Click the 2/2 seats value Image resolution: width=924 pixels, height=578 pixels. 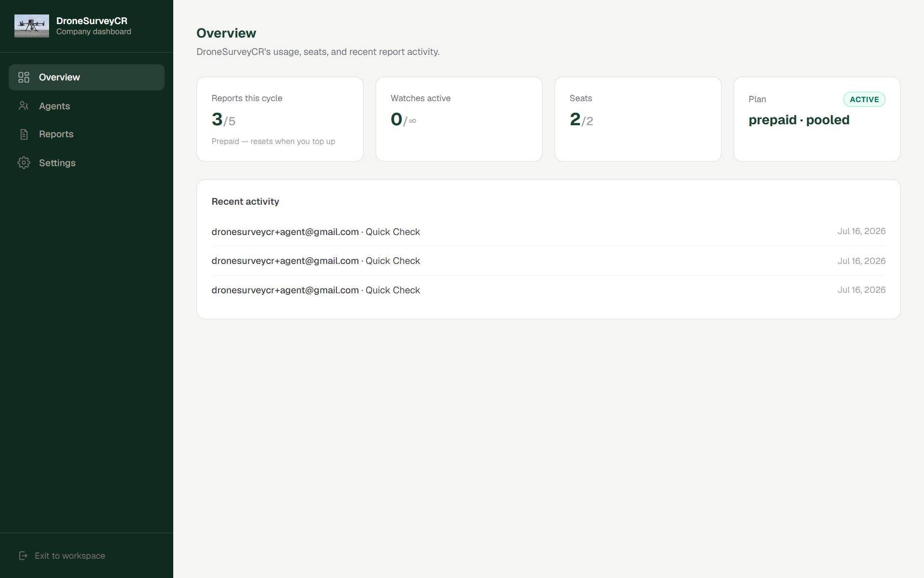pos(581,119)
